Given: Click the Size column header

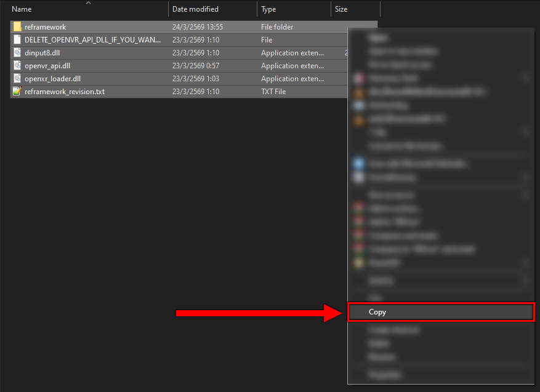Looking at the screenshot, I should tap(341, 9).
